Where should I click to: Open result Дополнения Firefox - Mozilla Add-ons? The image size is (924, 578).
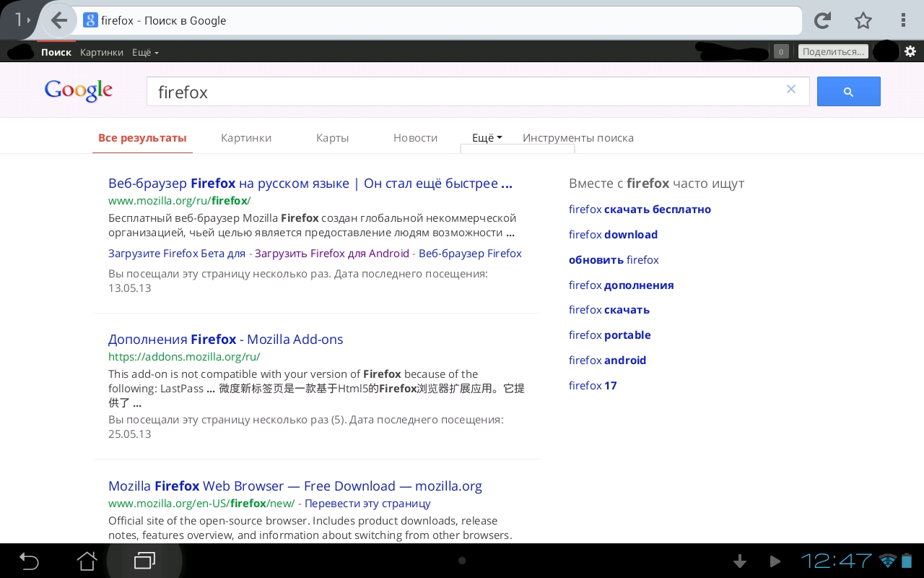[x=226, y=340]
